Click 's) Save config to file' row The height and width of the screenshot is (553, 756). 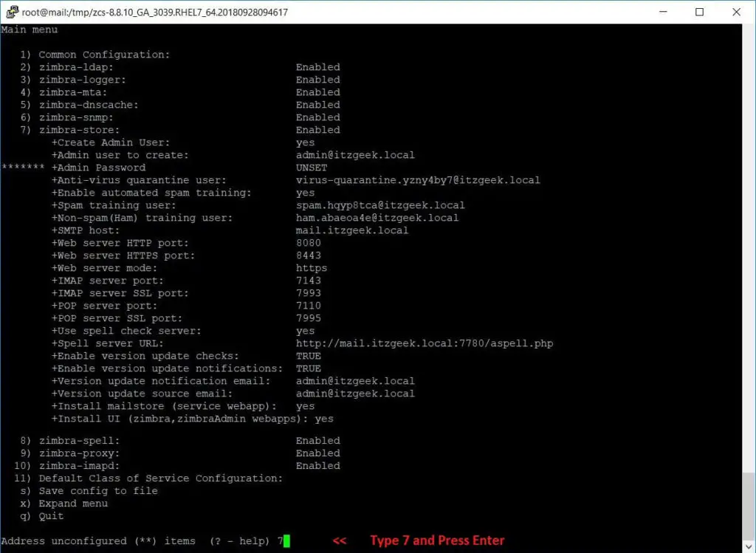(x=89, y=490)
